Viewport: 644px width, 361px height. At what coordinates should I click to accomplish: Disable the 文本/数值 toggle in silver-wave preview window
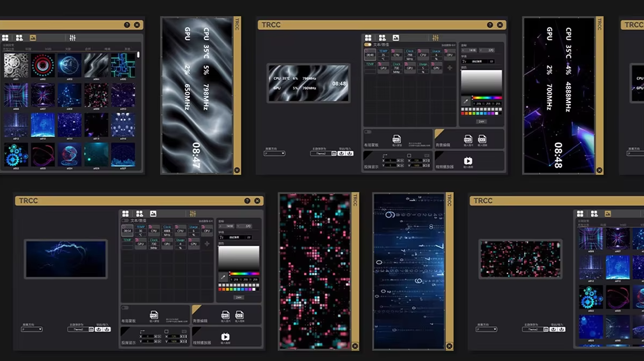click(368, 44)
